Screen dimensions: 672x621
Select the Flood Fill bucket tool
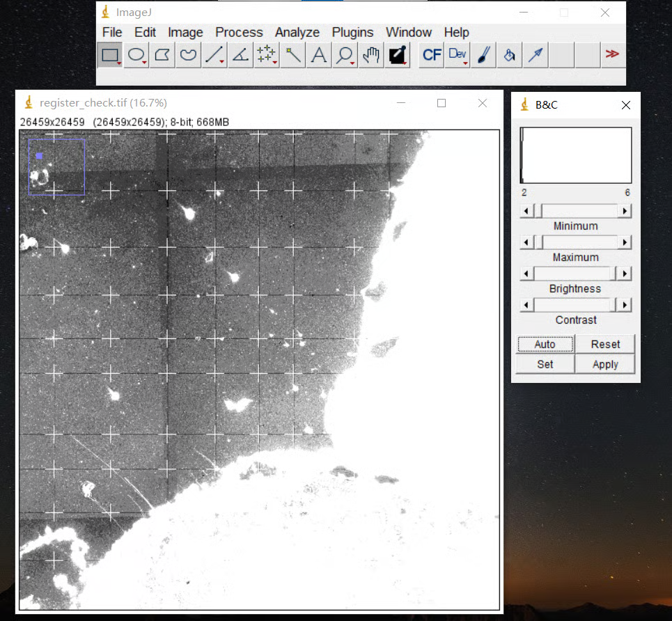tap(509, 55)
